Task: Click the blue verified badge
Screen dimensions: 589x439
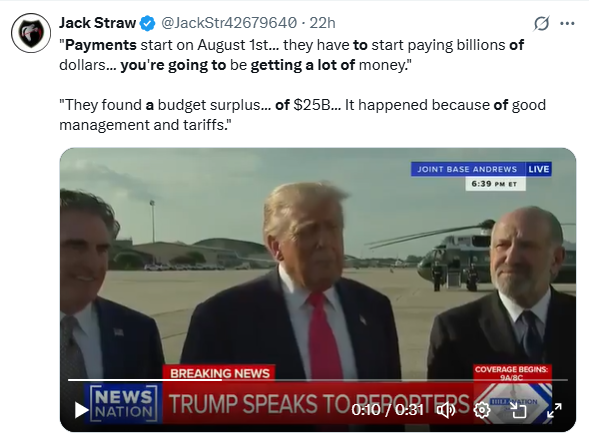Action: [x=147, y=23]
